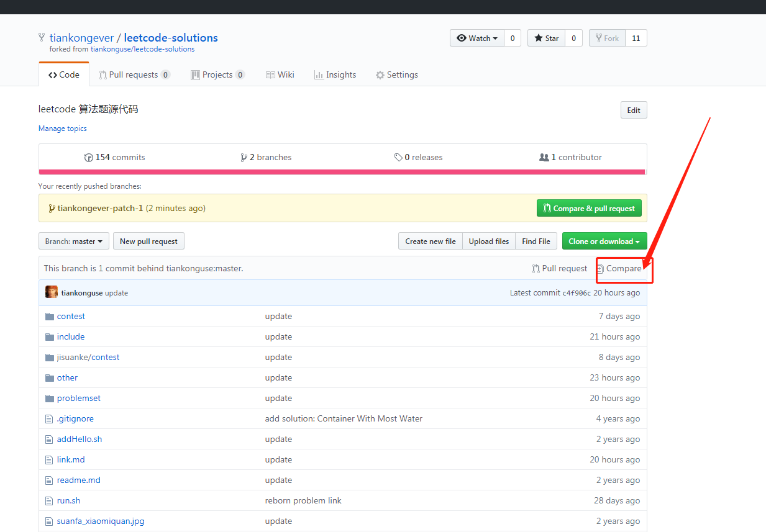Open the Wiki tab
Viewport: 766px width, 532px height.
tap(280, 75)
